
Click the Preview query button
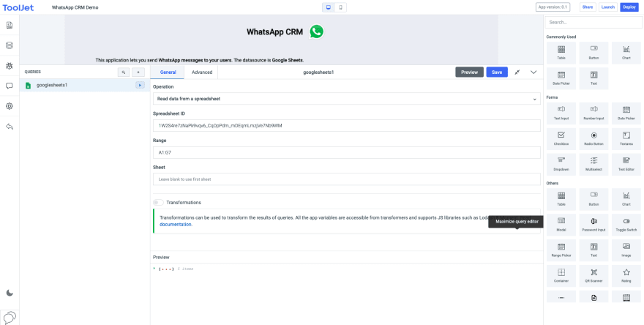click(469, 72)
